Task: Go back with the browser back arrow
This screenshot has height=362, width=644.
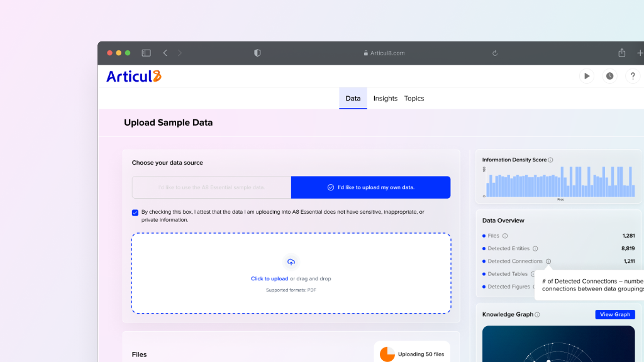Action: click(x=165, y=53)
